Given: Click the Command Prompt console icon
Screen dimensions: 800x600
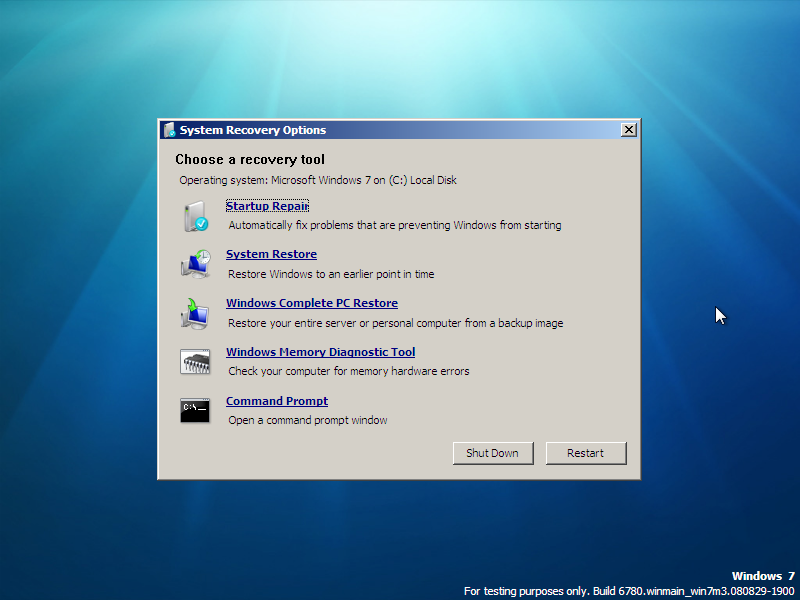Looking at the screenshot, I should coord(195,411).
